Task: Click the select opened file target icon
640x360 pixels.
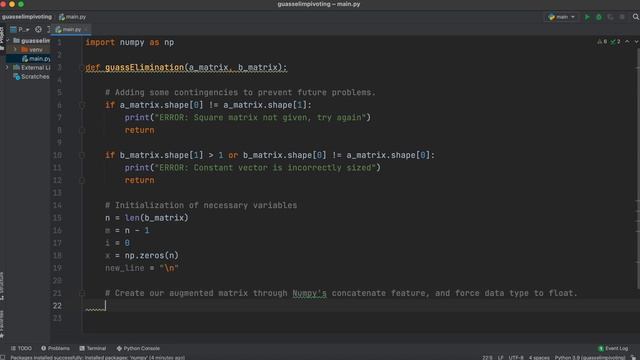Action: pyautogui.click(x=38, y=29)
